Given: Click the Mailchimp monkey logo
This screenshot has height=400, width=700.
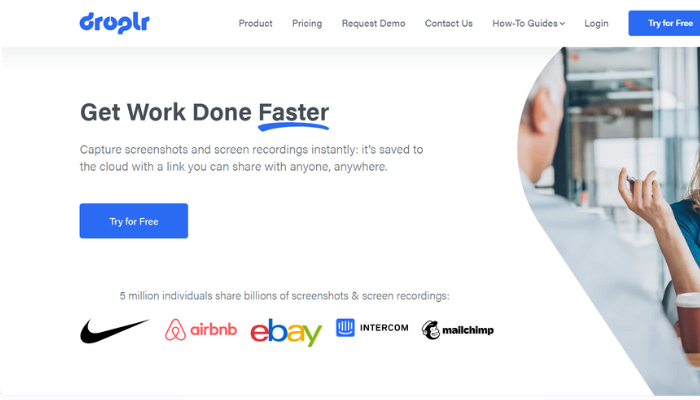Looking at the screenshot, I should (431, 330).
